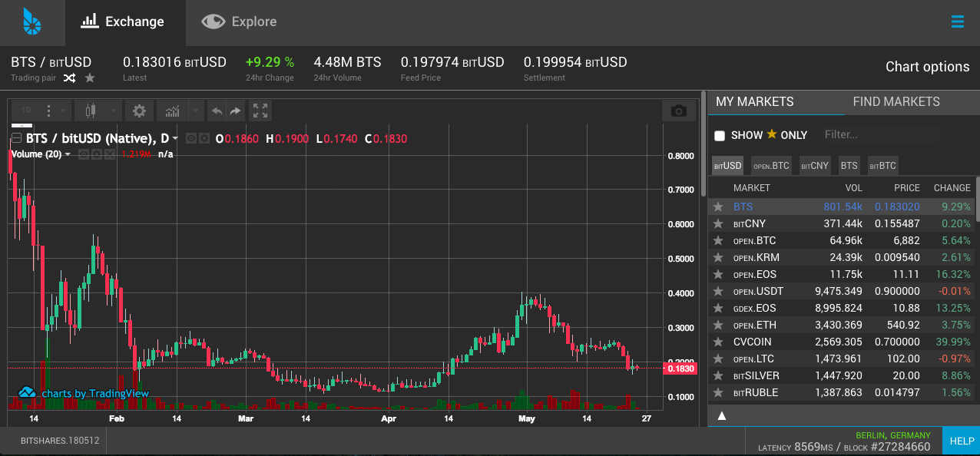
Task: Star the CVCOIN market row
Action: click(x=718, y=342)
